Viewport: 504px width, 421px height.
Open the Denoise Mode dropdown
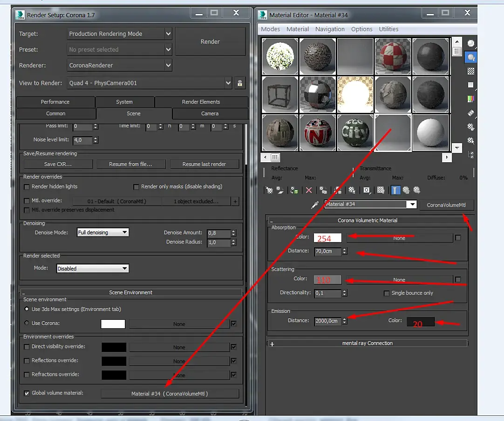(103, 232)
